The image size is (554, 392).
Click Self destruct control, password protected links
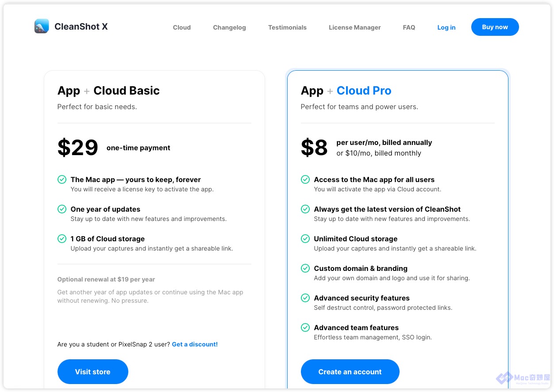[x=383, y=308]
